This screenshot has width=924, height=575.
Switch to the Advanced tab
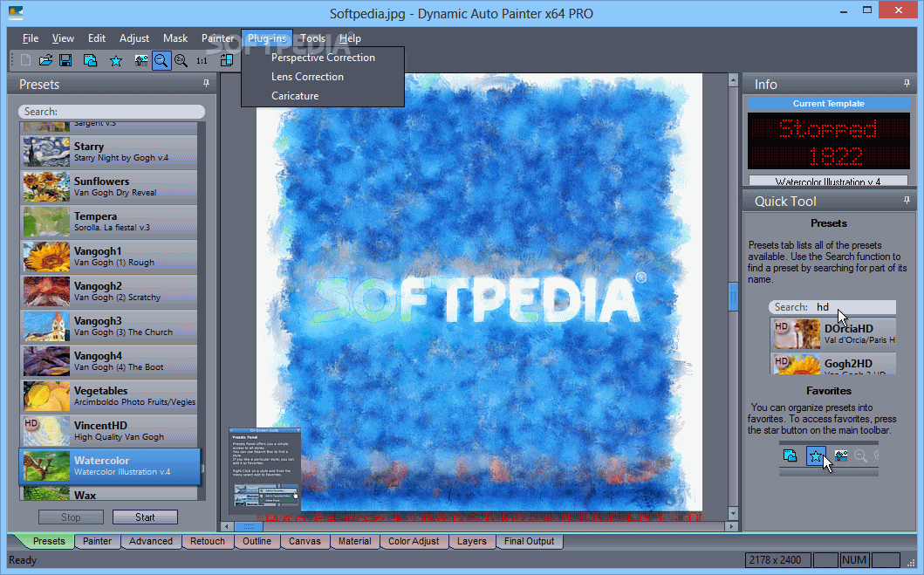[x=151, y=541]
